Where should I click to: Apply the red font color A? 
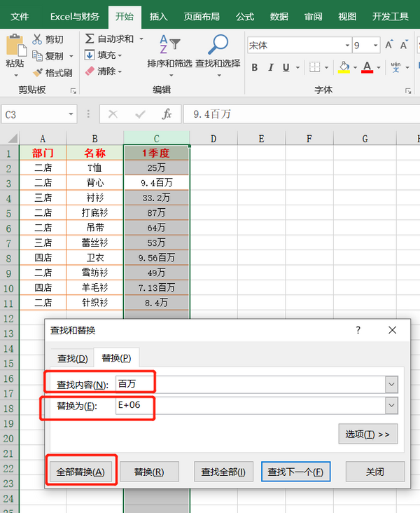click(x=367, y=67)
